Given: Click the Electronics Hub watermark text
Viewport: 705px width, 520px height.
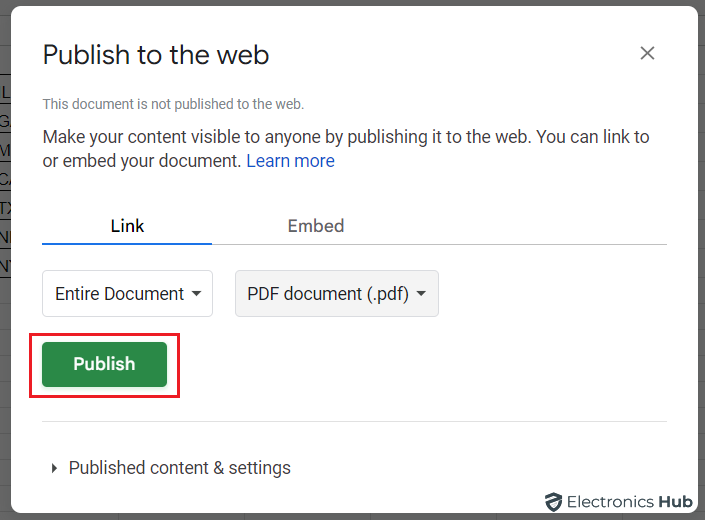Looking at the screenshot, I should [624, 502].
